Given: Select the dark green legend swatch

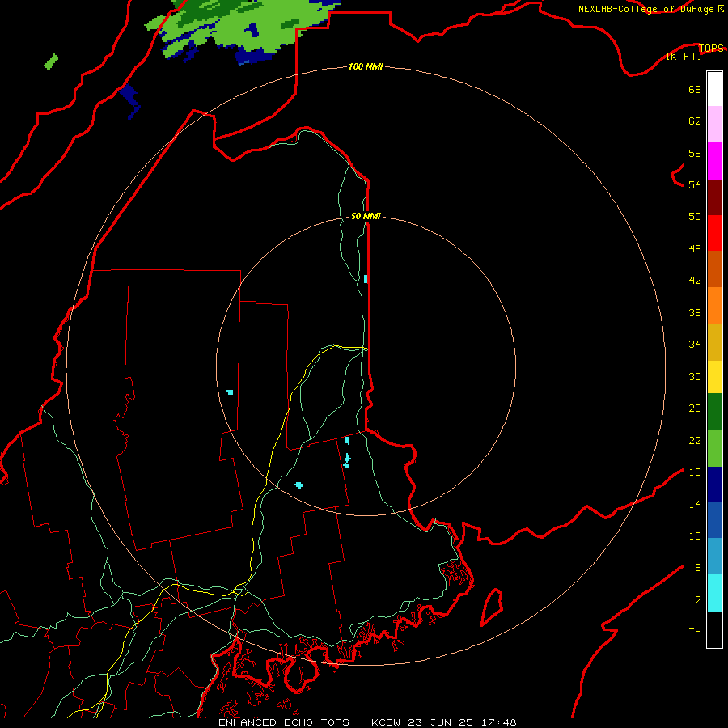Looking at the screenshot, I should (x=714, y=412).
